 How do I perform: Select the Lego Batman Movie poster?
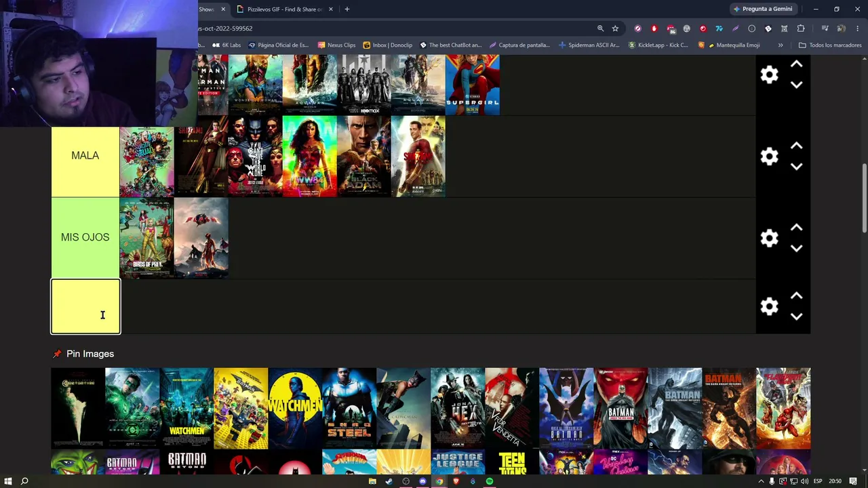pos(241,409)
